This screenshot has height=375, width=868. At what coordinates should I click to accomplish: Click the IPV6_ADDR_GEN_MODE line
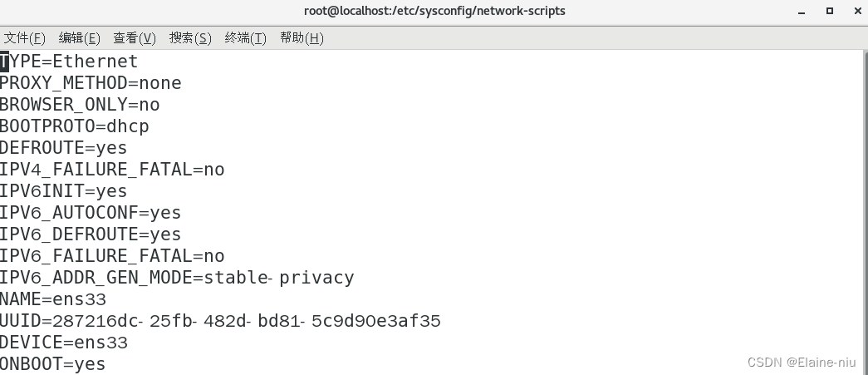[177, 278]
